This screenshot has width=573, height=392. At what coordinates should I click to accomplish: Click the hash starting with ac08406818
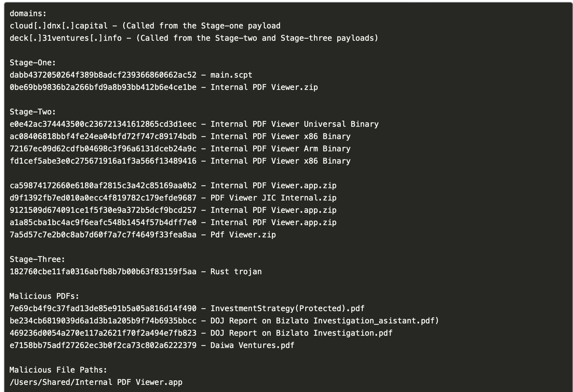(103, 136)
